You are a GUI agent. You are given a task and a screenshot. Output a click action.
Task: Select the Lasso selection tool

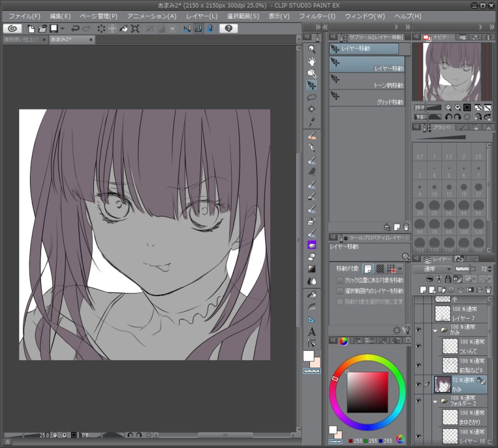coord(312,97)
